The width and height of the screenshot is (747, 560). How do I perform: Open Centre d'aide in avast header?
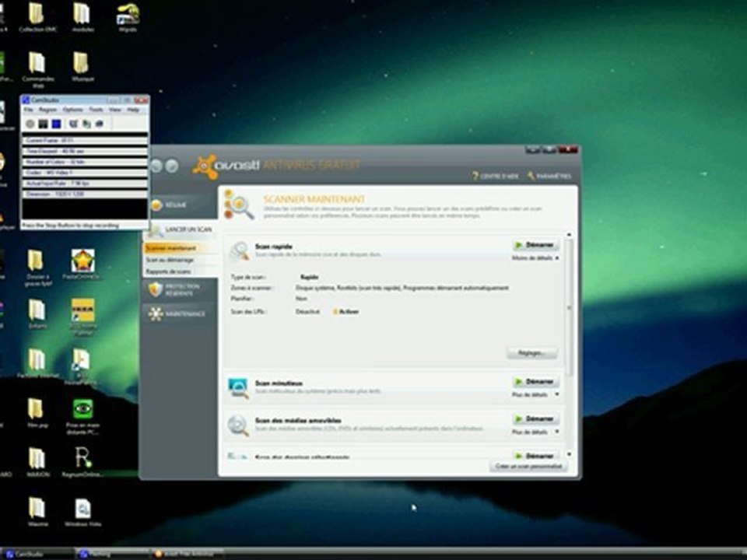(496, 177)
